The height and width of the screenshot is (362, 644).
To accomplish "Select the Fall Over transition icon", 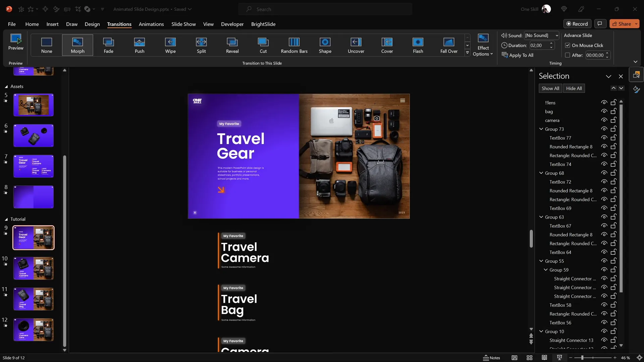I will [449, 42].
